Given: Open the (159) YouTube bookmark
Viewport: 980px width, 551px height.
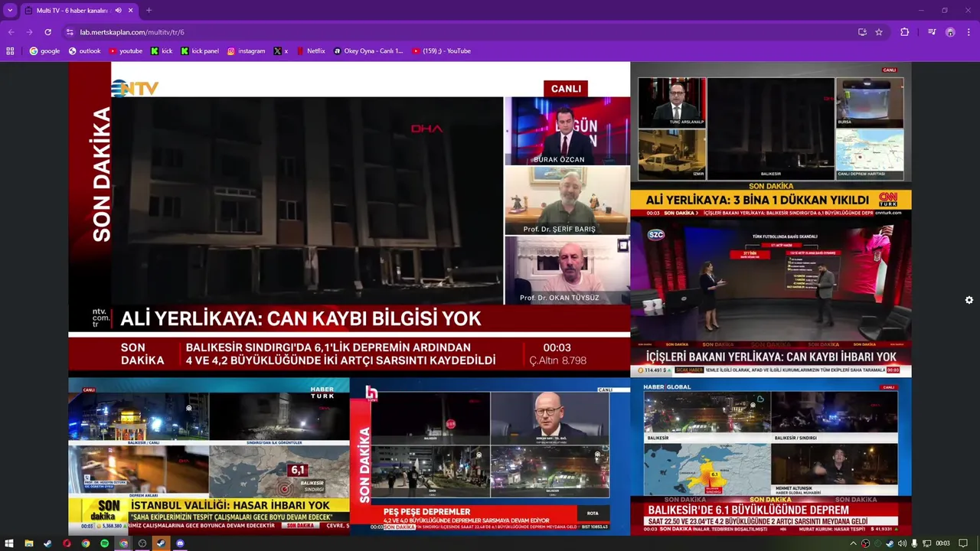Looking at the screenshot, I should click(442, 51).
